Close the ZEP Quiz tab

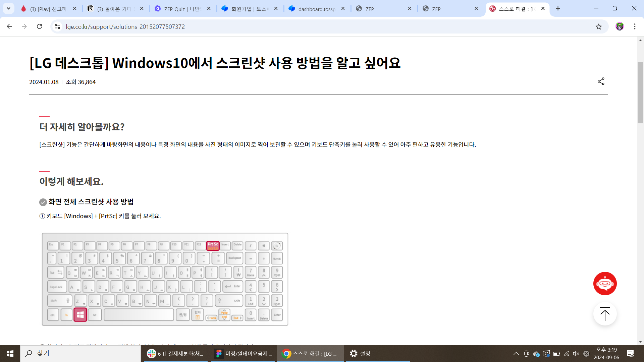pos(209,9)
